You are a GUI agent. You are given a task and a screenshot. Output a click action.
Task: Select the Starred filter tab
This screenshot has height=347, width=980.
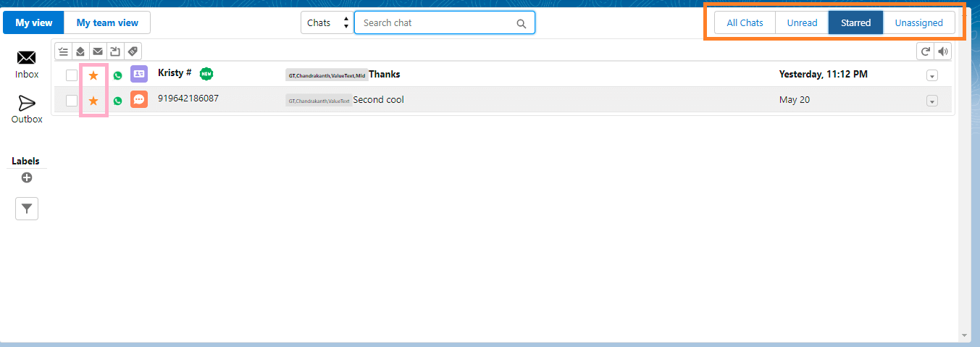pos(856,22)
